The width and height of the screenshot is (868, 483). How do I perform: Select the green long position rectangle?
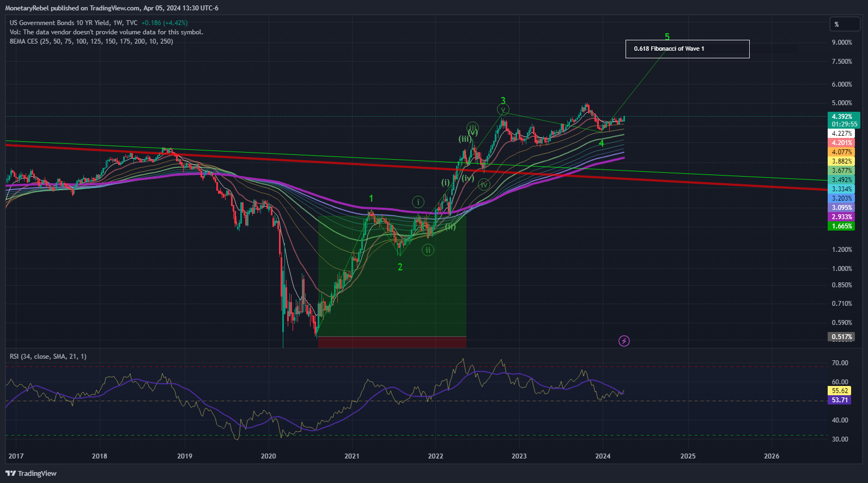pos(392,276)
